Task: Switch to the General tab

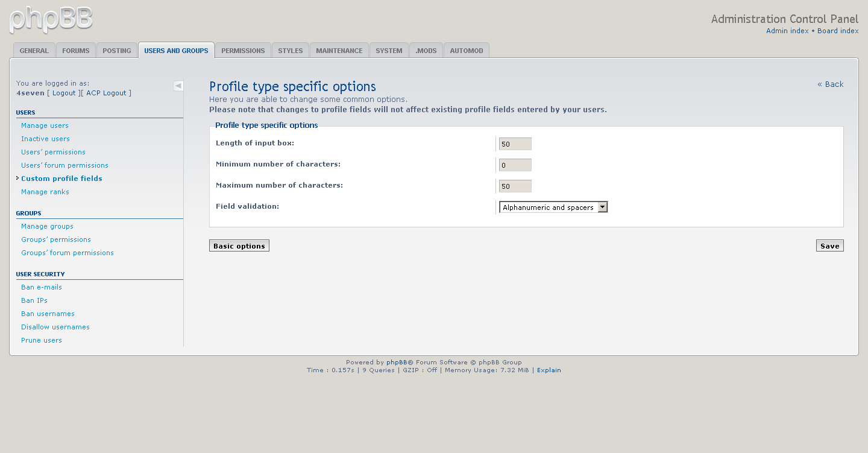Action: pyautogui.click(x=34, y=51)
